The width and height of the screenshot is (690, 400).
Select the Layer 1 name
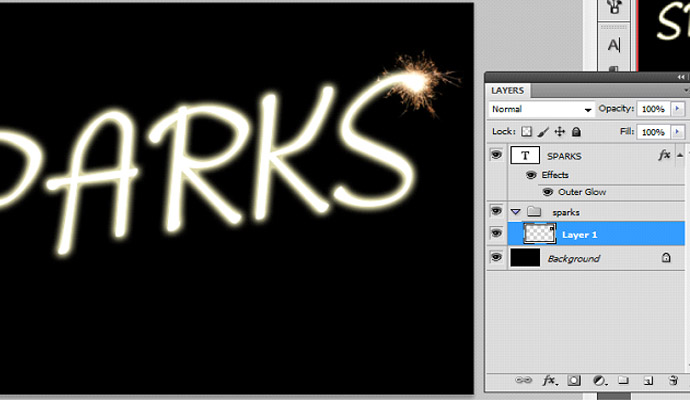(x=580, y=235)
